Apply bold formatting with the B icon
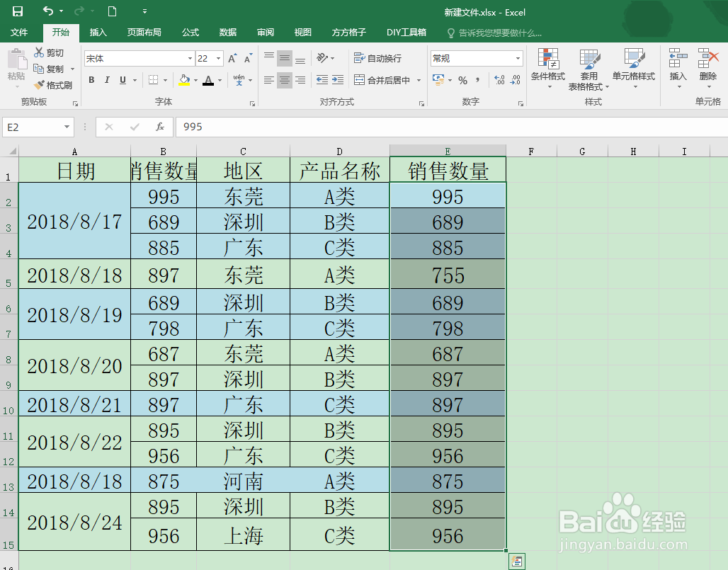This screenshot has width=728, height=570. [x=91, y=80]
